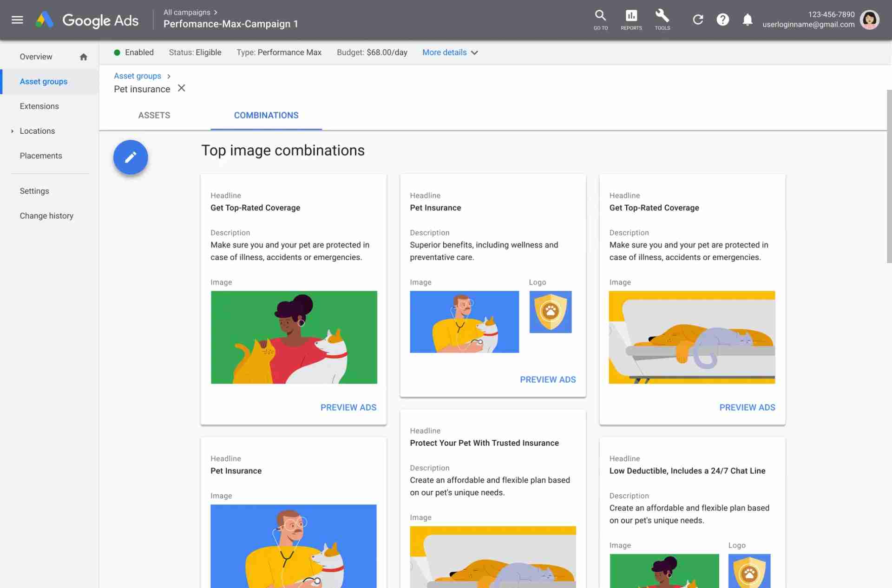Click the refresh icon
Image resolution: width=892 pixels, height=588 pixels.
(698, 20)
